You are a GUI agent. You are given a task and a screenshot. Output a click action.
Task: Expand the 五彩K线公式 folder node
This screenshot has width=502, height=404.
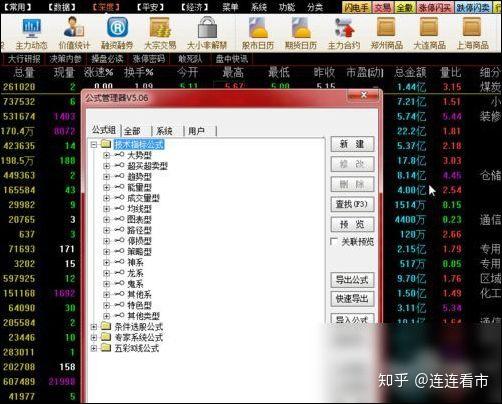[x=94, y=348]
